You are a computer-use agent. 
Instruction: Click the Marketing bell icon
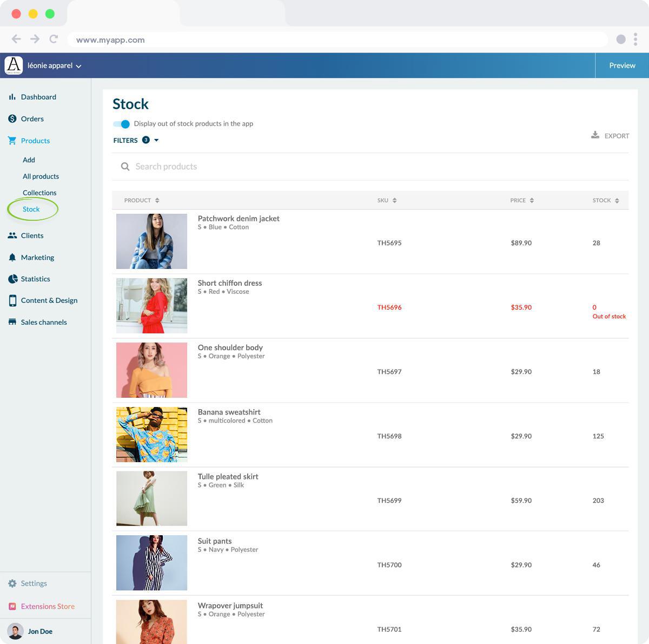12,258
